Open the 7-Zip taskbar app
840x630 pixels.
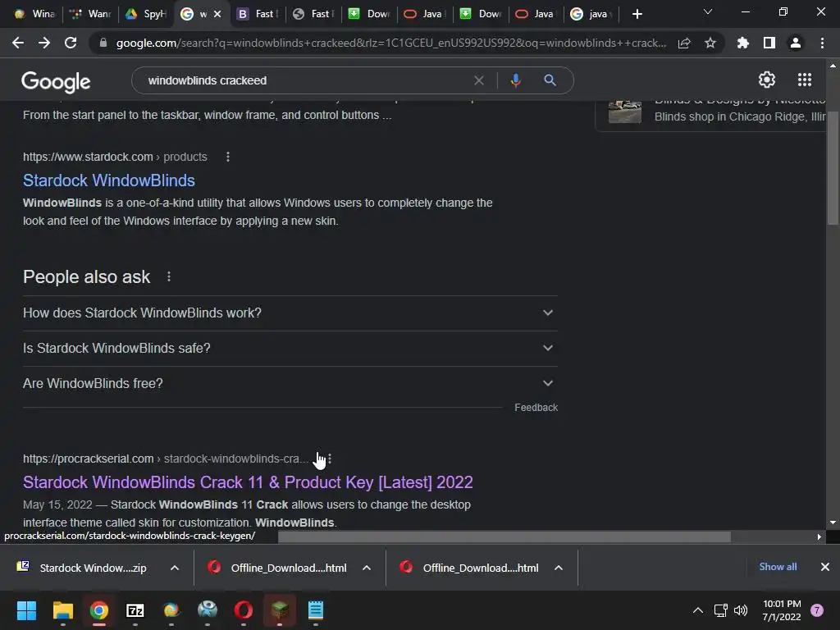point(135,609)
